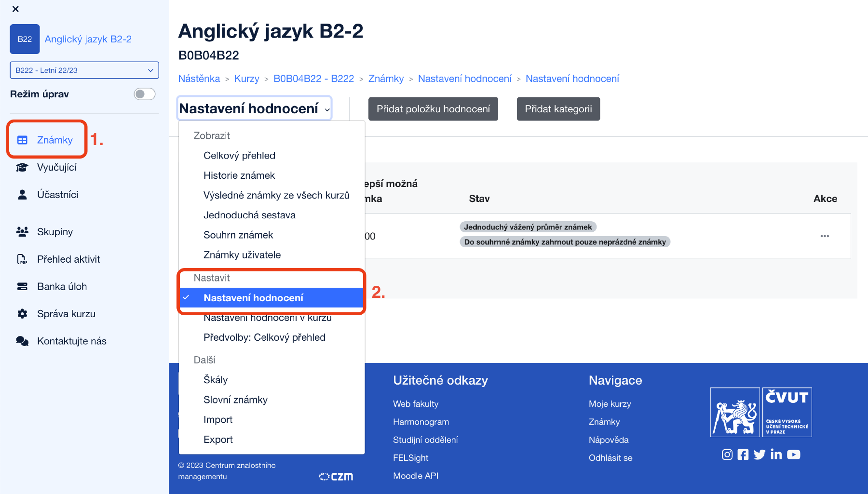This screenshot has height=494, width=868.
Task: Open the Skupiny groups icon
Action: click(23, 231)
